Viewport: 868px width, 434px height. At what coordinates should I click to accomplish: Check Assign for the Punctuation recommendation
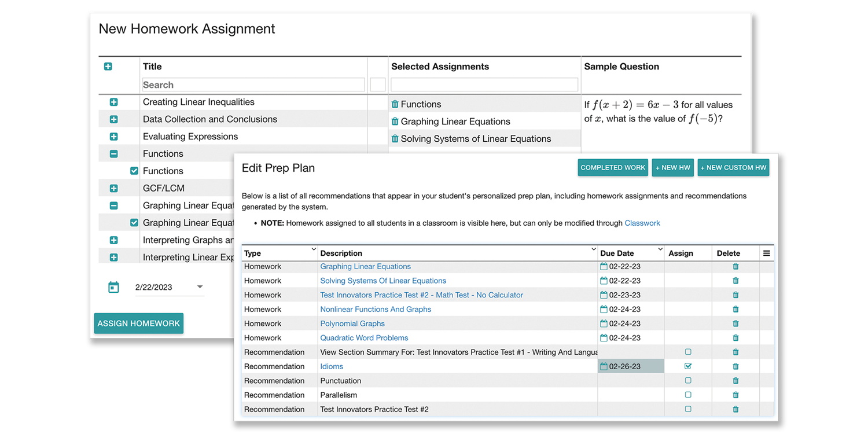(x=688, y=381)
